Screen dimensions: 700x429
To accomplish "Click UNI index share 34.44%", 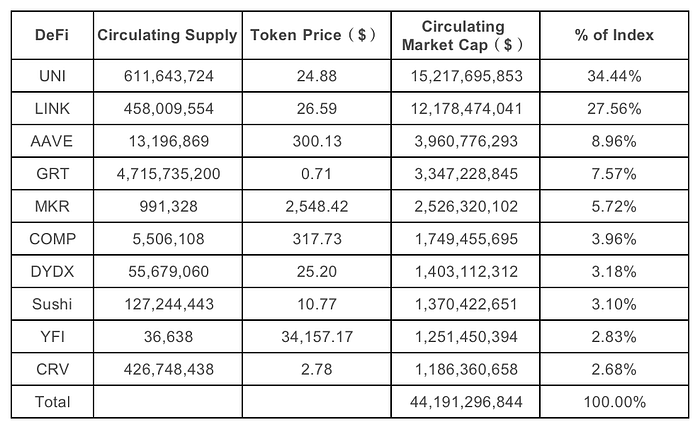I will (x=614, y=76).
